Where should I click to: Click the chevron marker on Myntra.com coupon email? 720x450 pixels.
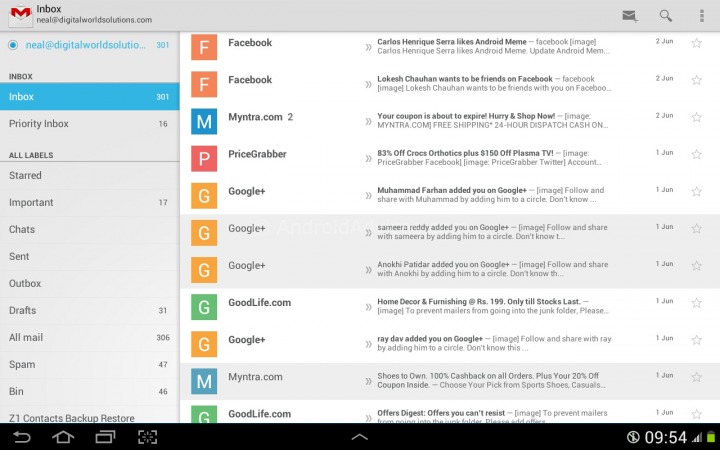(368, 121)
